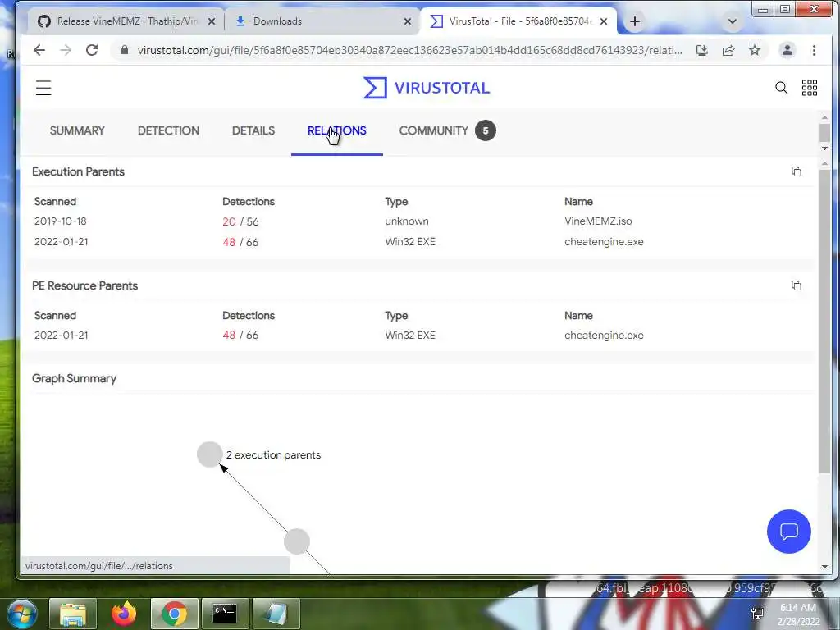Screen dimensions: 840x630
Task: Click the address bar URL
Action: (410, 50)
